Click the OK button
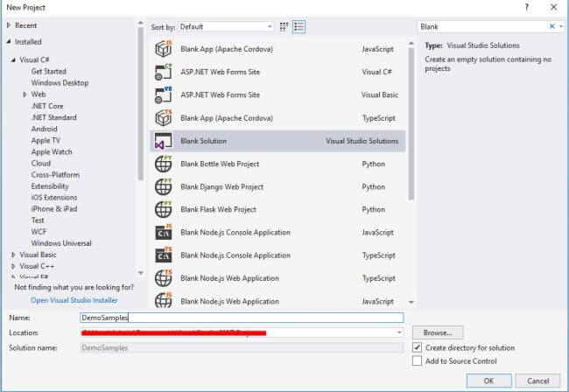 (x=488, y=381)
